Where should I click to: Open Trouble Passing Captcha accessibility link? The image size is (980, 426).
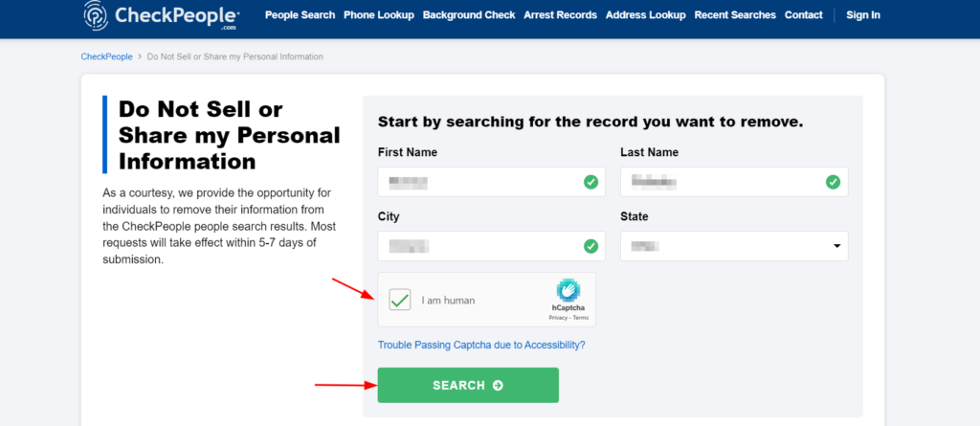(481, 345)
